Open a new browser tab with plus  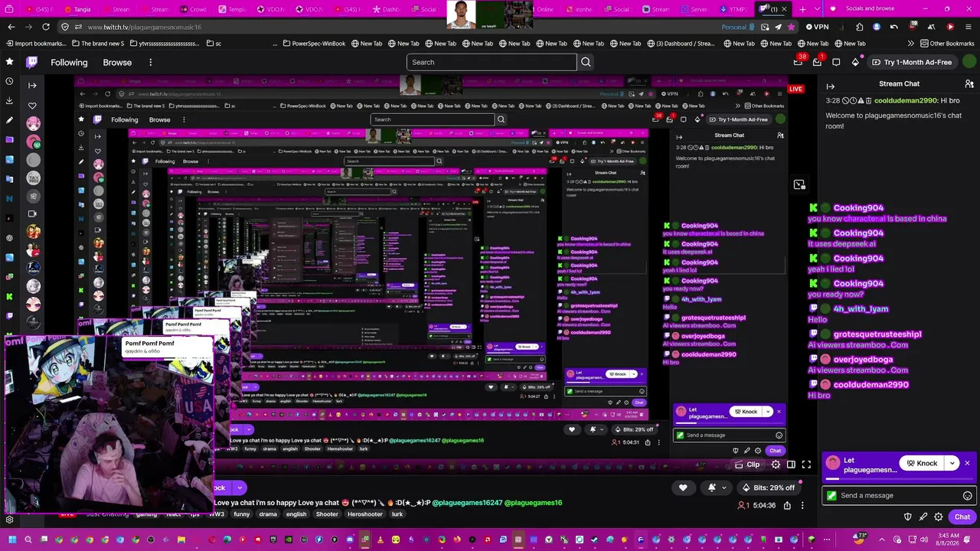click(x=802, y=9)
